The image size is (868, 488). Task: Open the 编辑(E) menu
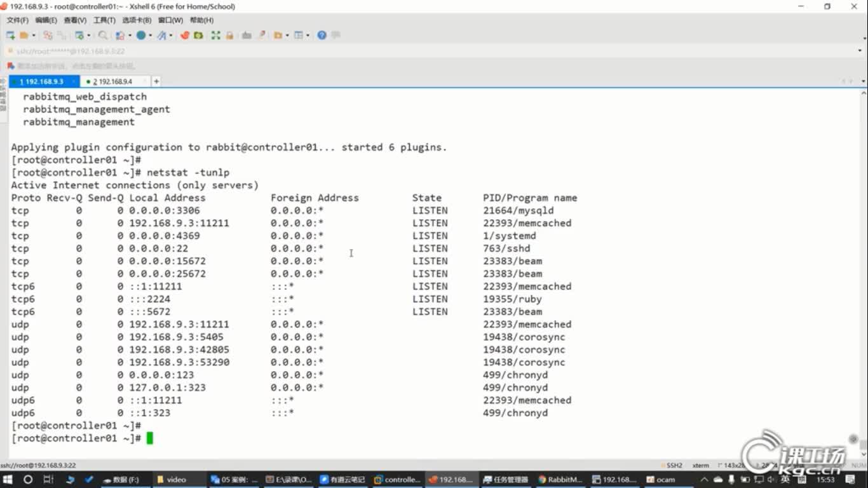[x=46, y=20]
